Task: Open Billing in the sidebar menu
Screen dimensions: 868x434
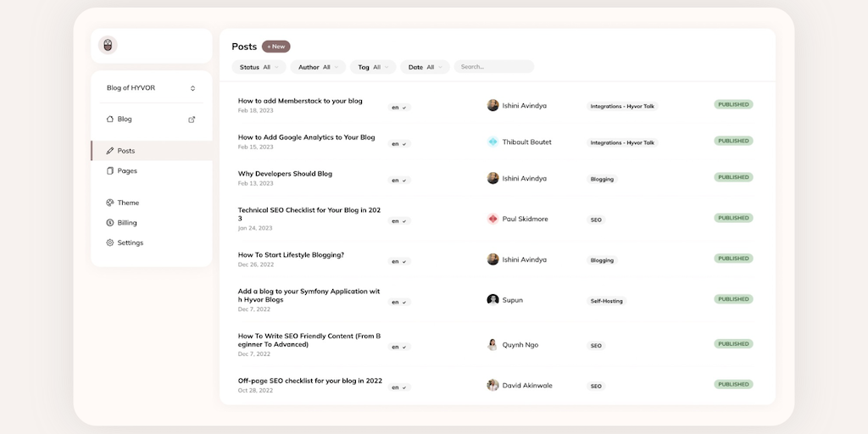Action: [151, 223]
